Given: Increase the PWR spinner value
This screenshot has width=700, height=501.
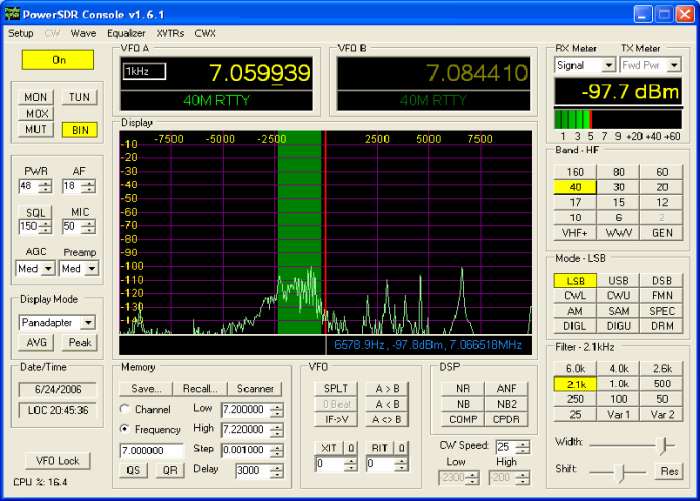Looking at the screenshot, I should [45, 183].
